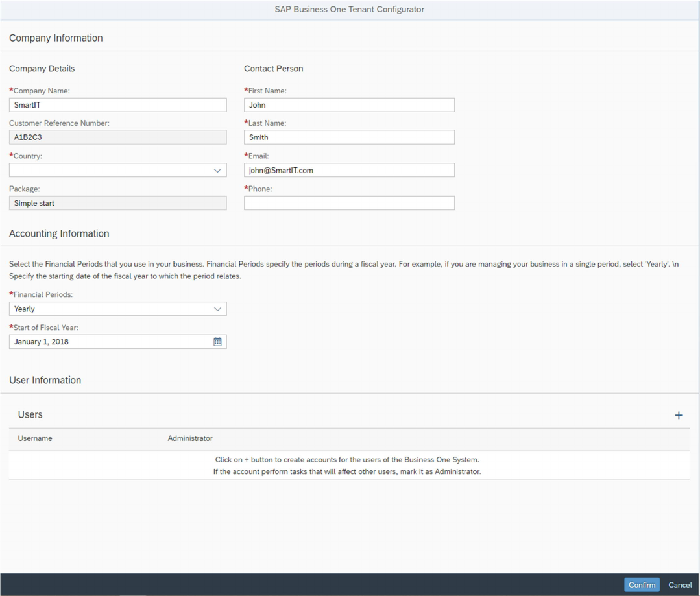Click the Company Details heading
This screenshot has width=700, height=596.
coord(42,69)
